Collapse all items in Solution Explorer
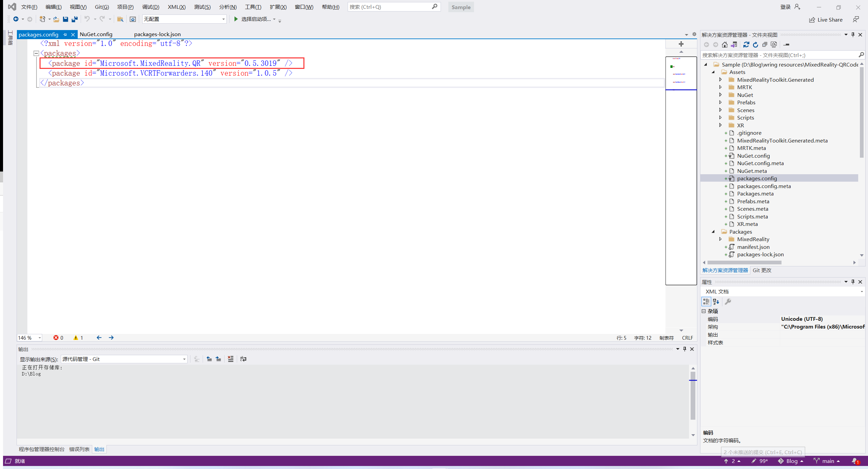Screen dimensions: 868x469 click(765, 45)
